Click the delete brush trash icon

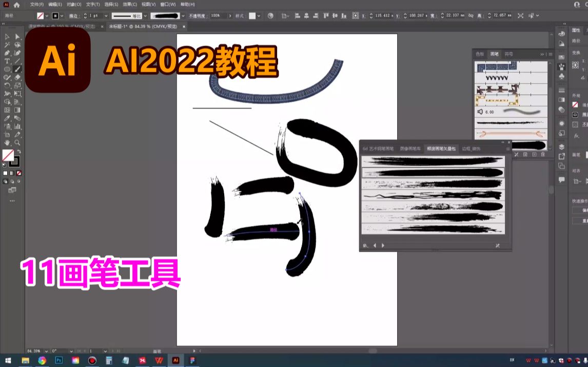[543, 154]
